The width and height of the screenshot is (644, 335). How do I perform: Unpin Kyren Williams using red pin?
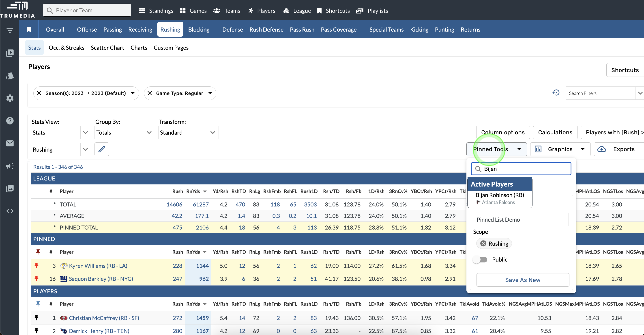pyautogui.click(x=36, y=266)
